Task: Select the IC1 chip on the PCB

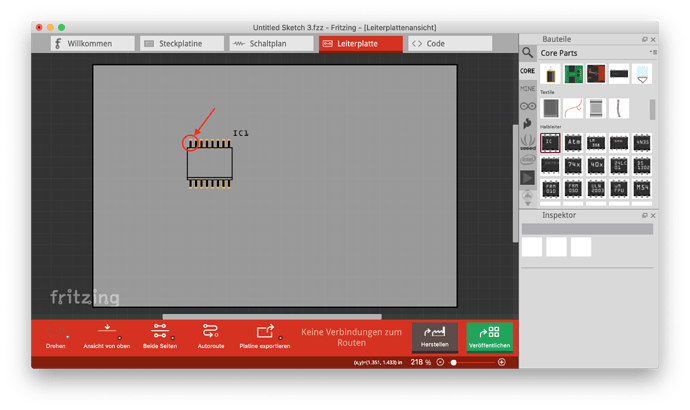Action: (209, 163)
